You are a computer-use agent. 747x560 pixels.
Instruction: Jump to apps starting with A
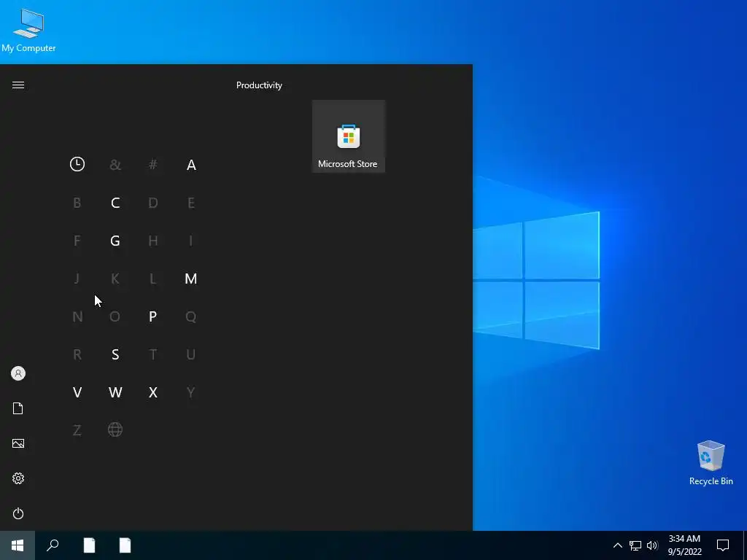pos(191,165)
